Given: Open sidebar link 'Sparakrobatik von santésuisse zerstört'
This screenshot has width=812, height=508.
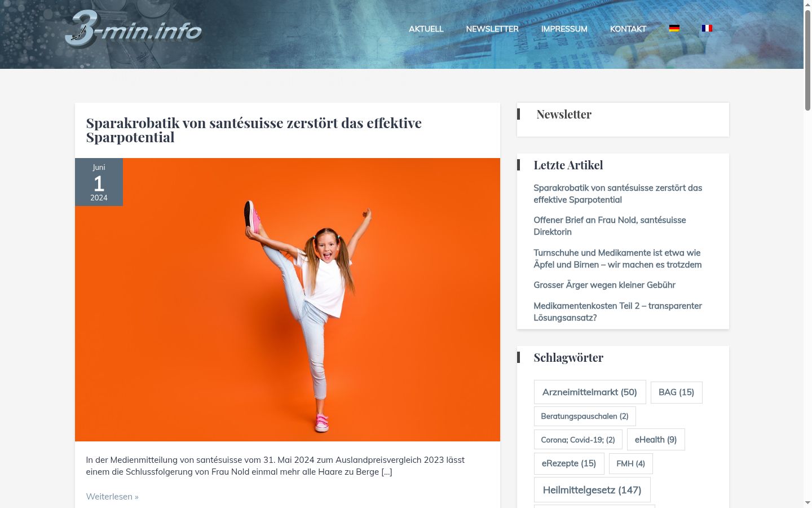Looking at the screenshot, I should 617,194.
